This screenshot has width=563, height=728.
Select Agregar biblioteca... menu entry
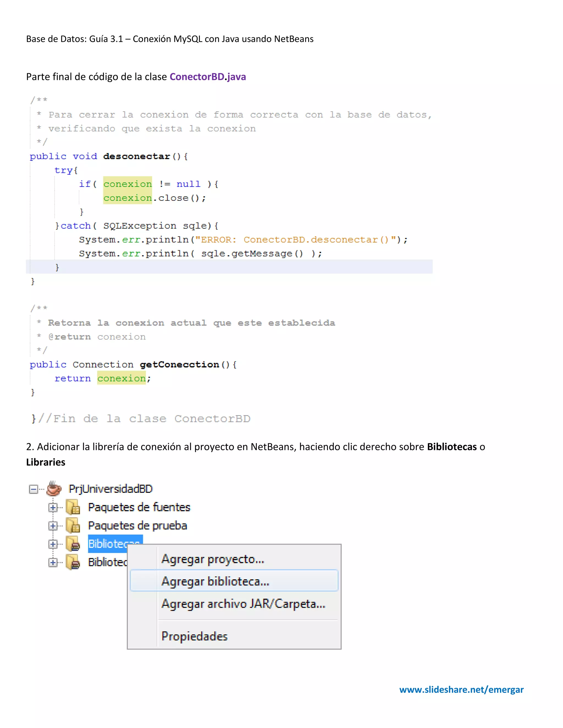215,581
